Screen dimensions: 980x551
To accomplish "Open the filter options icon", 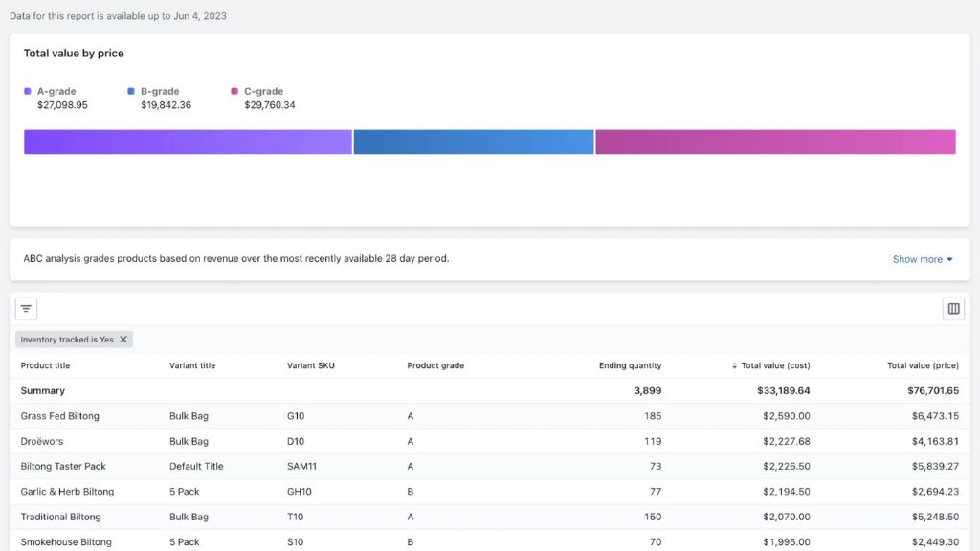I will pyautogui.click(x=26, y=308).
